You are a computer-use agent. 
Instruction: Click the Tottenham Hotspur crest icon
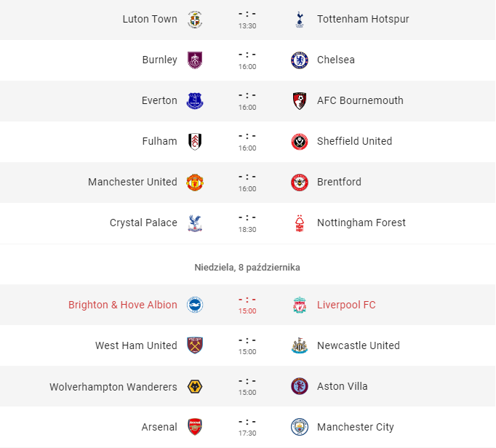pos(299,20)
